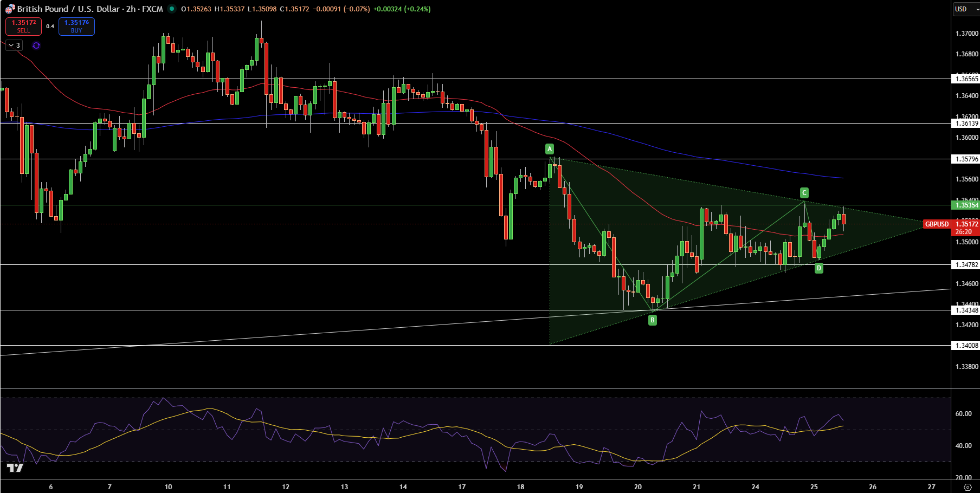
Task: Click the red SELL 1.35172 button
Action: pyautogui.click(x=23, y=26)
